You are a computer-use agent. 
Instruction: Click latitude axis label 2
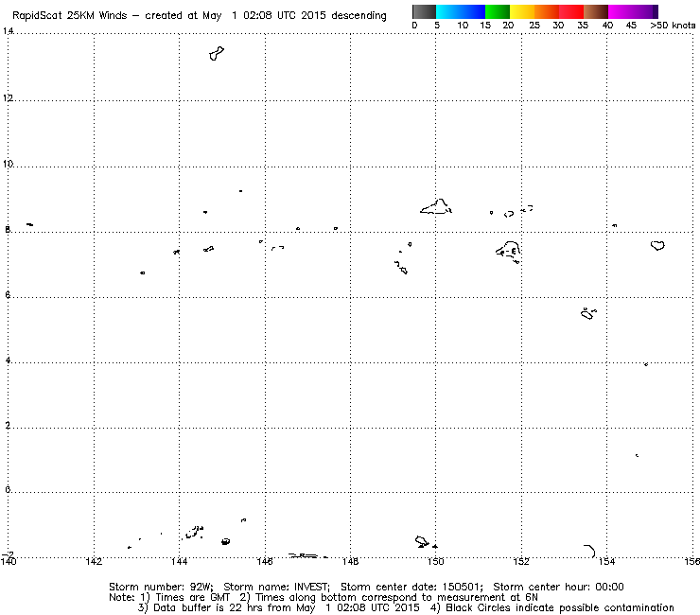8,425
